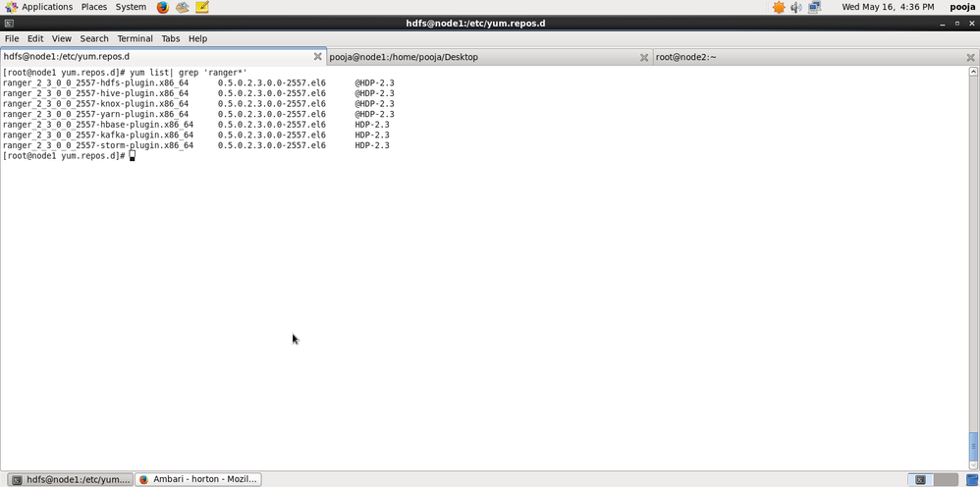Click the storm-plugin package line
This screenshot has width=980, height=487.
coord(195,145)
